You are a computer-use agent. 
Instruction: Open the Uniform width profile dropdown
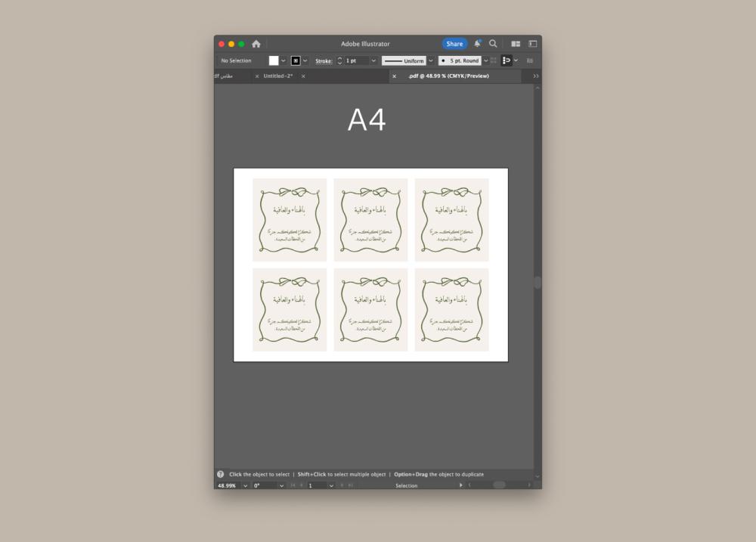tap(431, 60)
